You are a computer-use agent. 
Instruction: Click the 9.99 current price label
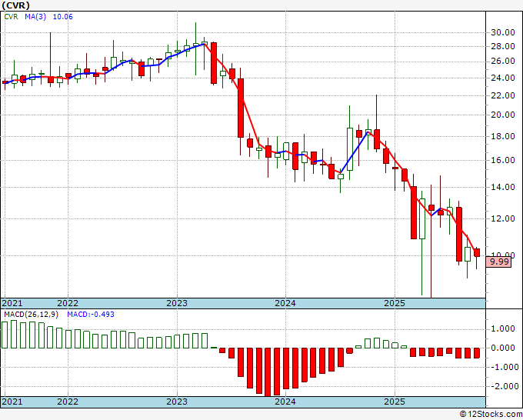(x=498, y=262)
